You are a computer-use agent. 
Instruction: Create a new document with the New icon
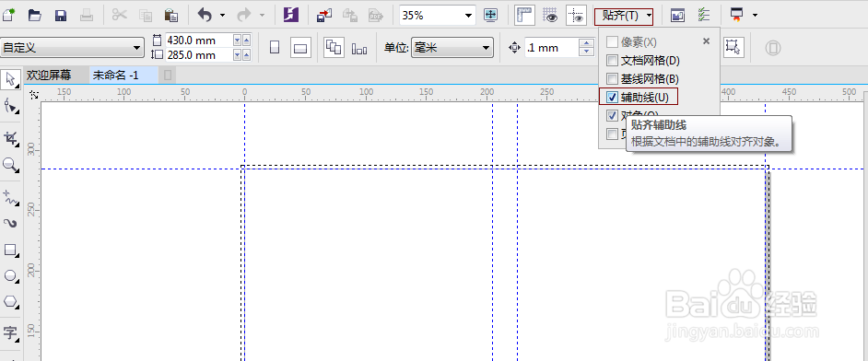[x=9, y=15]
